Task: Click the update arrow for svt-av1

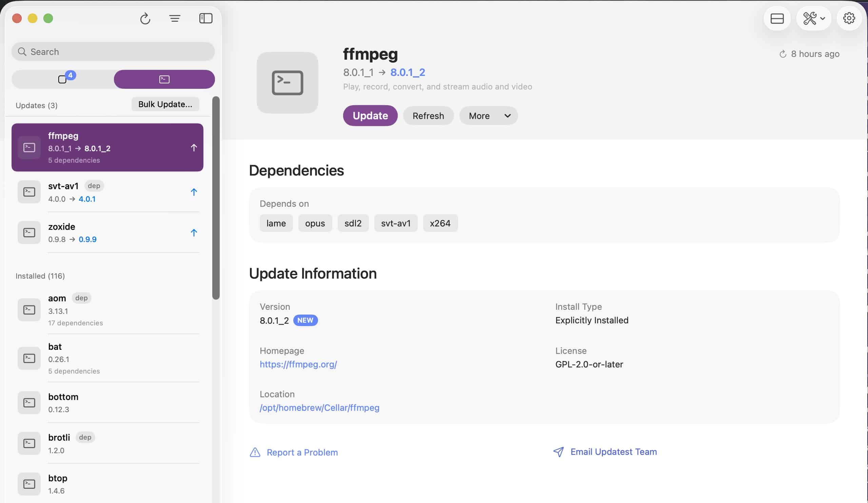Action: coord(194,192)
